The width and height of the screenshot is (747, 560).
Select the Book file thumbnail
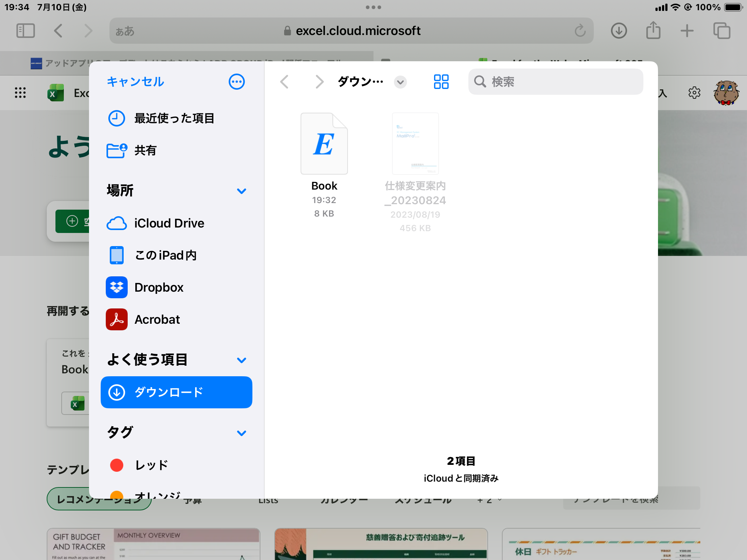point(324,144)
